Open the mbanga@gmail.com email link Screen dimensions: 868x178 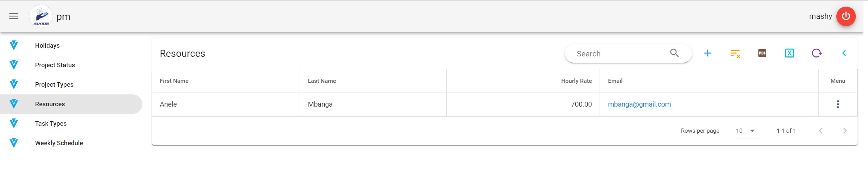click(639, 104)
